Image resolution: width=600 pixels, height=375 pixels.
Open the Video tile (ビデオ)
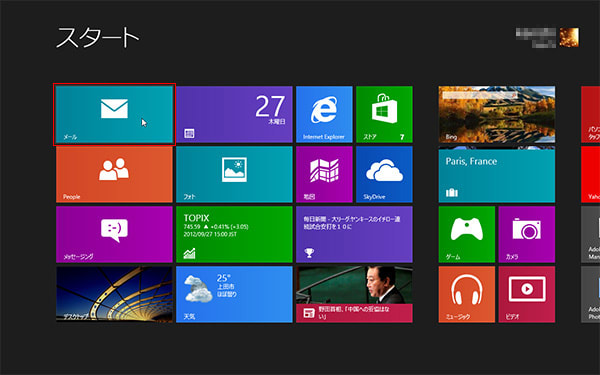click(x=527, y=295)
